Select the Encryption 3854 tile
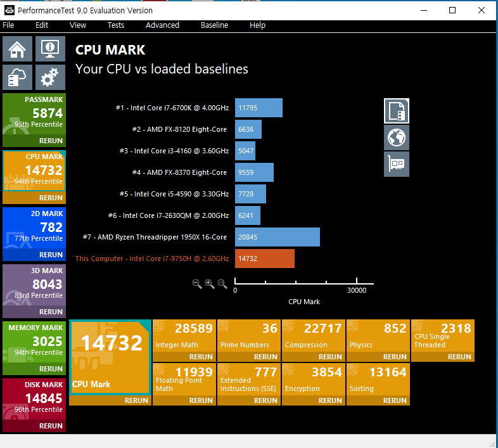This screenshot has width=498, height=448. [x=314, y=380]
